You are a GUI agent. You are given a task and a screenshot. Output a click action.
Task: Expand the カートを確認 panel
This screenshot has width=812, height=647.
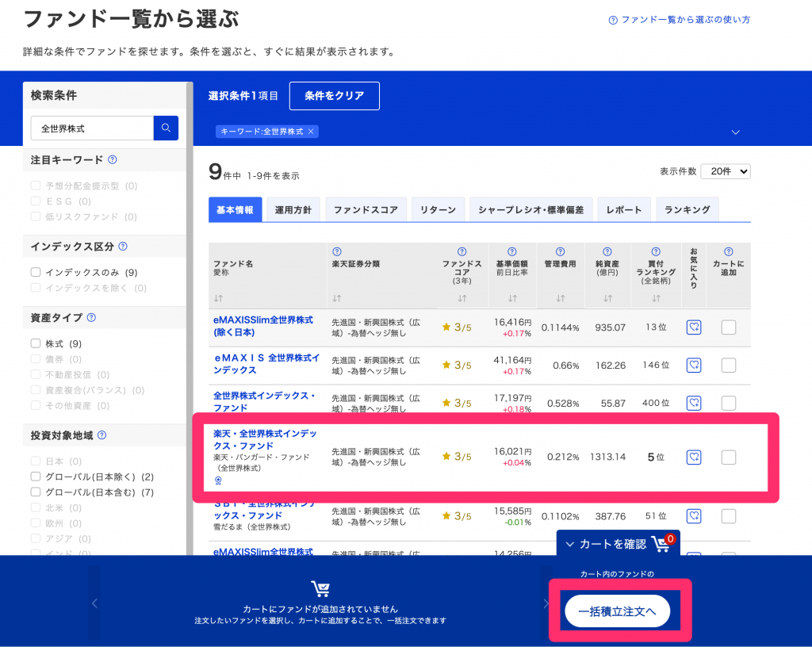(570, 544)
